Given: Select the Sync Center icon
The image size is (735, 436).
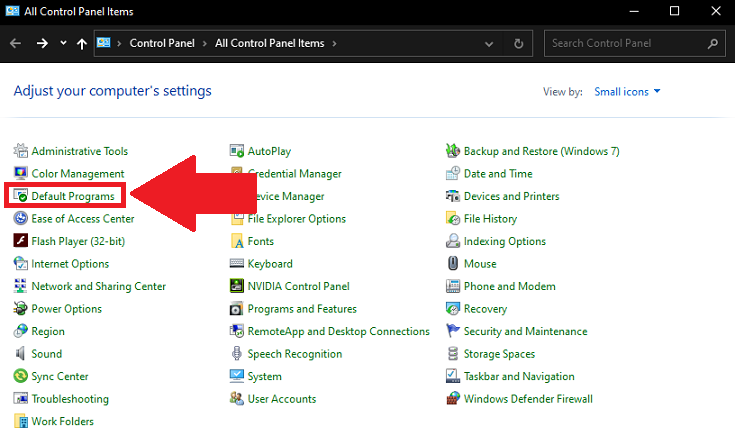Looking at the screenshot, I should [x=21, y=377].
